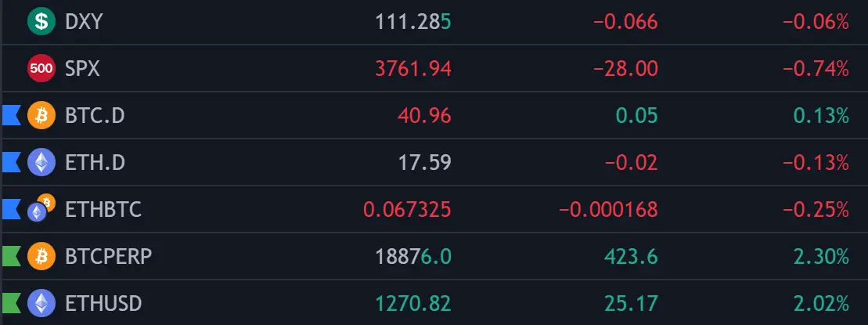The width and height of the screenshot is (868, 325).
Task: Toggle the blue flag on ETH.D
Action: (11, 163)
